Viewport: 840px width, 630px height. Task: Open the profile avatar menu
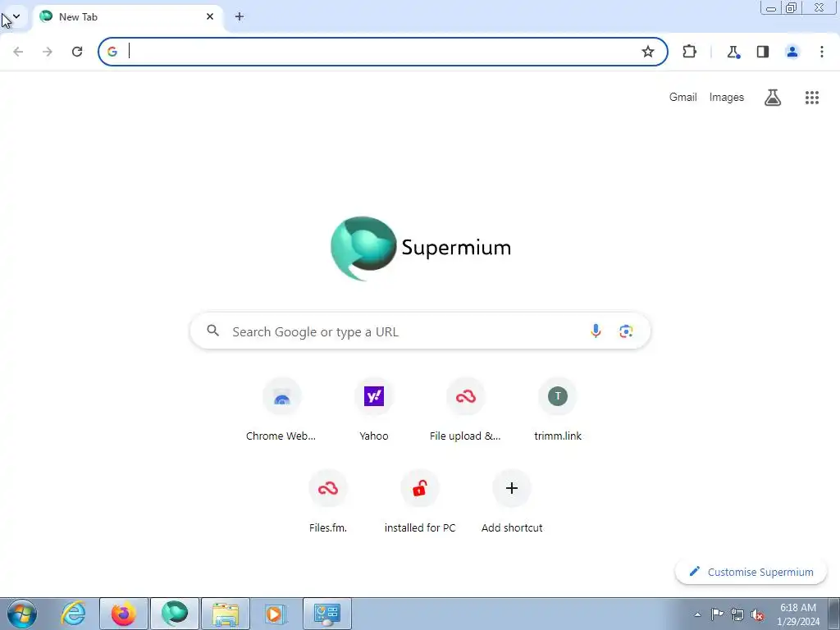[x=792, y=52]
